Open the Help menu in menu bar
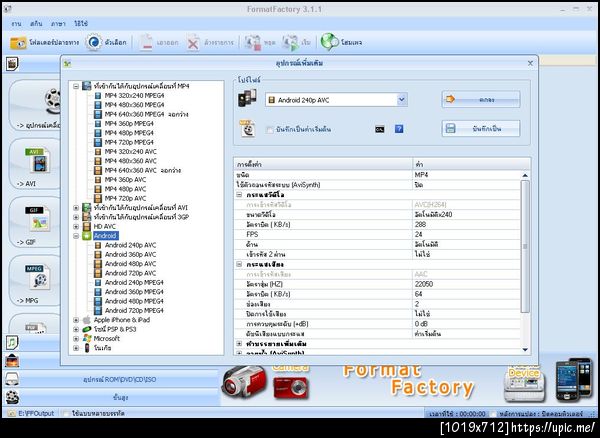The width and height of the screenshot is (600, 438). coord(81,24)
